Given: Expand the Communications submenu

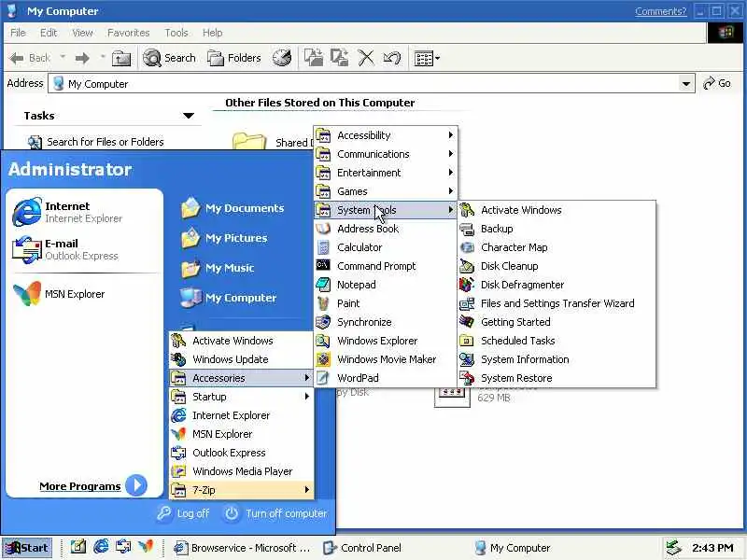Looking at the screenshot, I should click(386, 154).
